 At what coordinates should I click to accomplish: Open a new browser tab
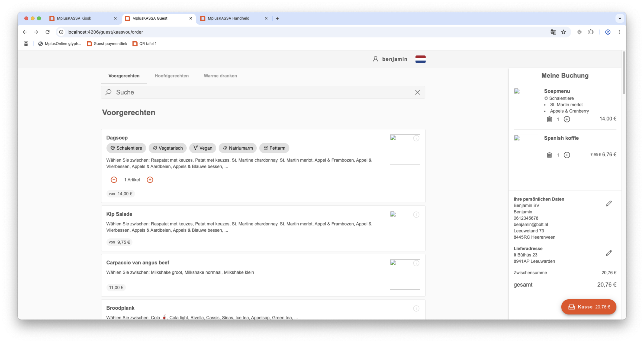click(277, 18)
